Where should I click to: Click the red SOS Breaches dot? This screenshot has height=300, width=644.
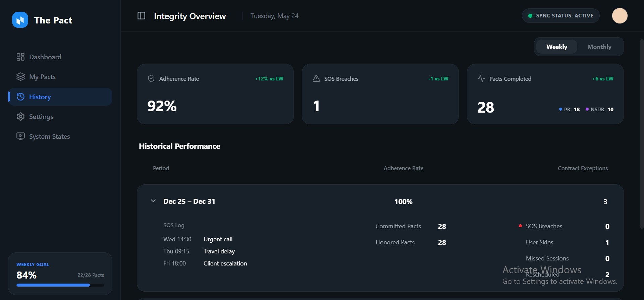pyautogui.click(x=520, y=226)
